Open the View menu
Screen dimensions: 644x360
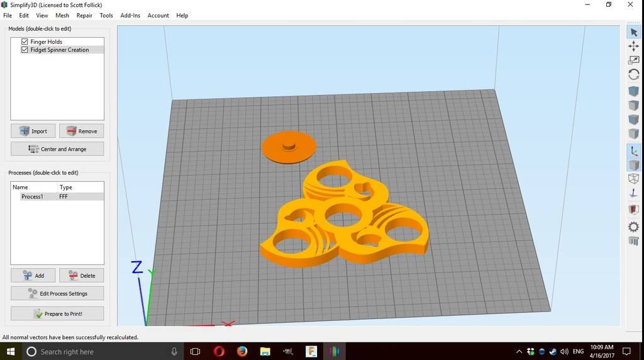point(42,15)
